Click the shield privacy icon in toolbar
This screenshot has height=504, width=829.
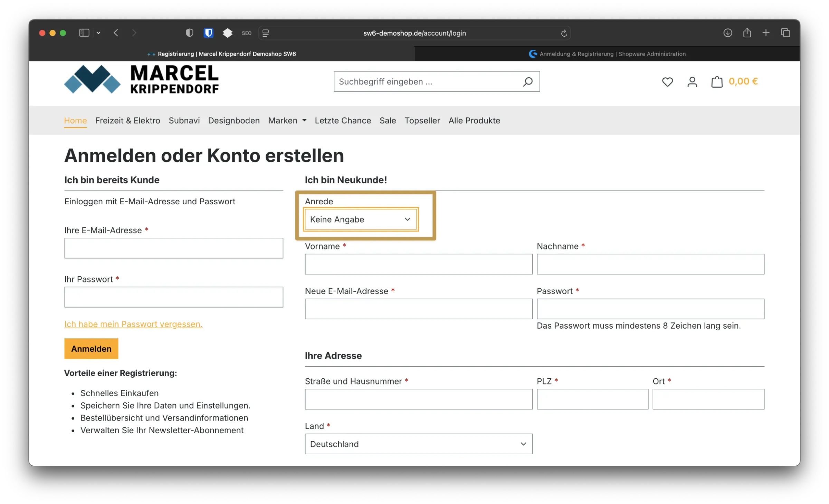click(x=189, y=33)
